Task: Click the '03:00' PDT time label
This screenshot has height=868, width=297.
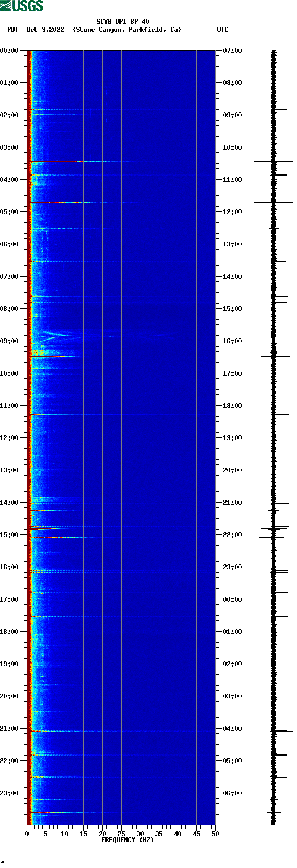Action: pos(9,147)
